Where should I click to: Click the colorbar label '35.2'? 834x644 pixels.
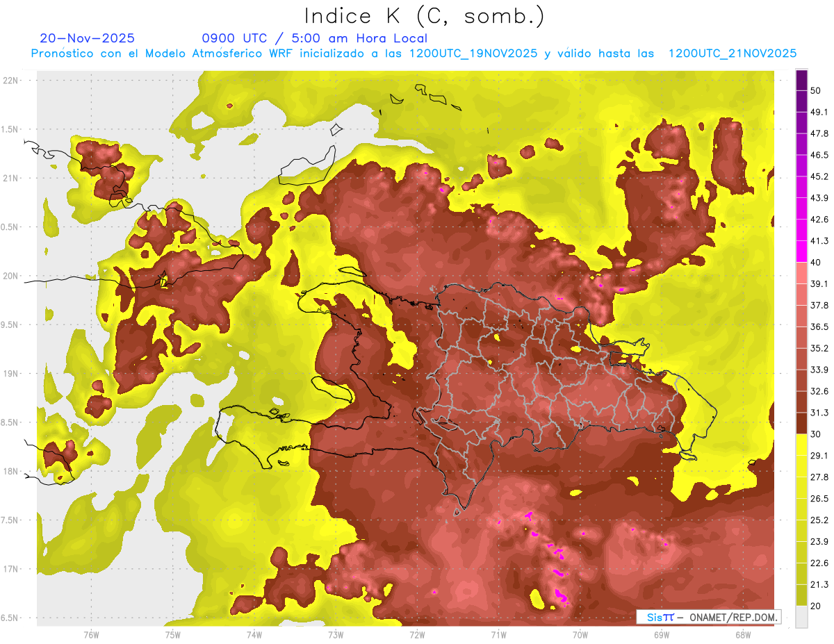point(819,348)
